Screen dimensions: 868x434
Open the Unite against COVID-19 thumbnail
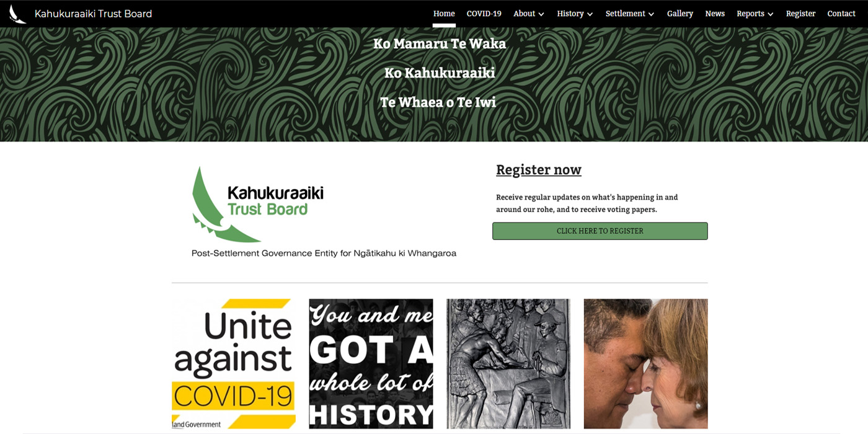[234, 364]
